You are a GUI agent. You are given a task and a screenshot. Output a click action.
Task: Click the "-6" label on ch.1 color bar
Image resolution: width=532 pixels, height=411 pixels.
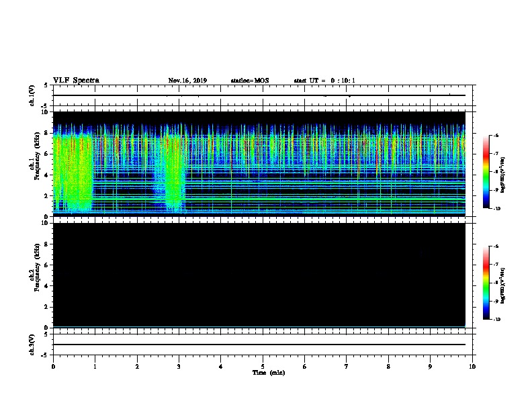(495, 135)
